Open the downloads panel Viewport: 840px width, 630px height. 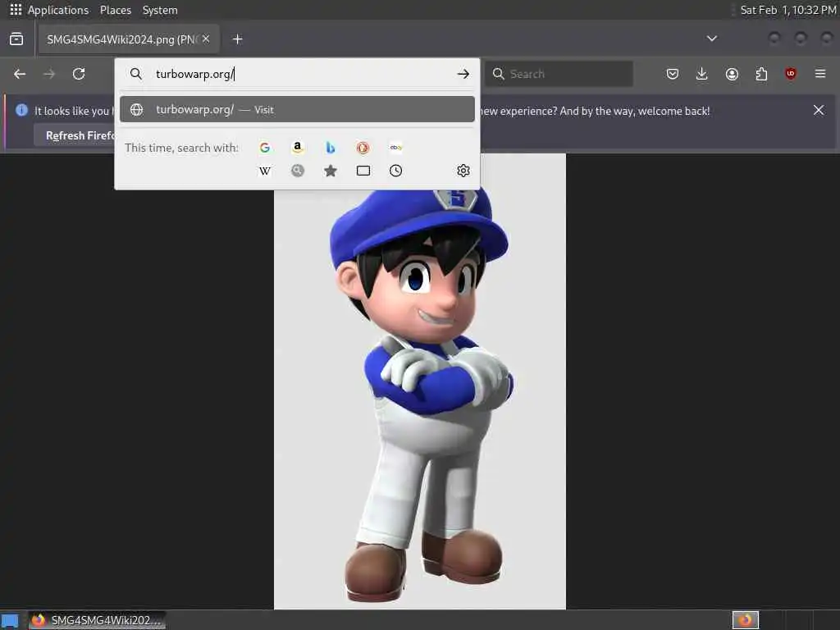point(702,74)
